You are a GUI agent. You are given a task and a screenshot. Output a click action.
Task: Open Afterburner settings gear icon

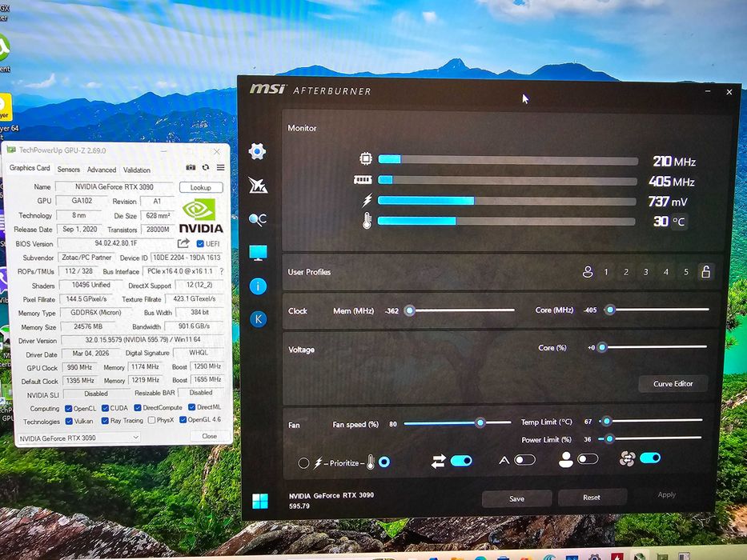(257, 151)
